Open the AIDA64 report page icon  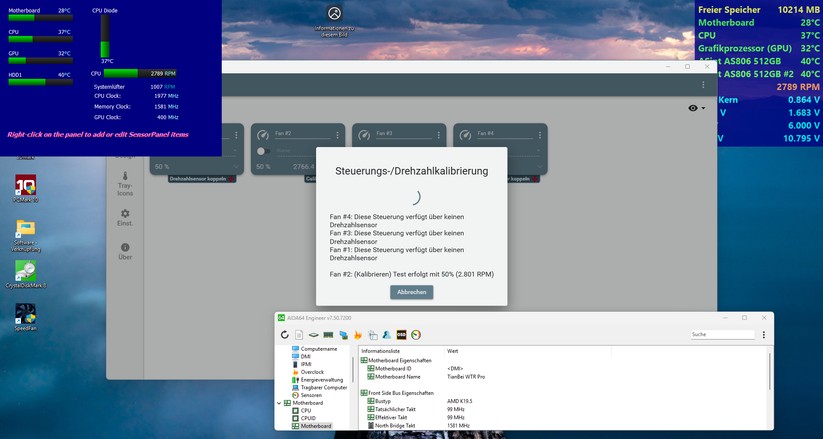point(299,334)
